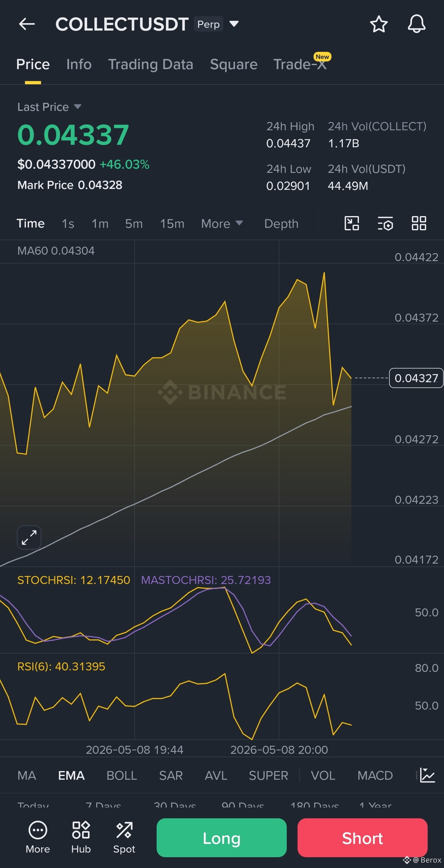This screenshot has width=444, height=868.
Task: Tap the large 0.04337 last price
Action: [73, 135]
